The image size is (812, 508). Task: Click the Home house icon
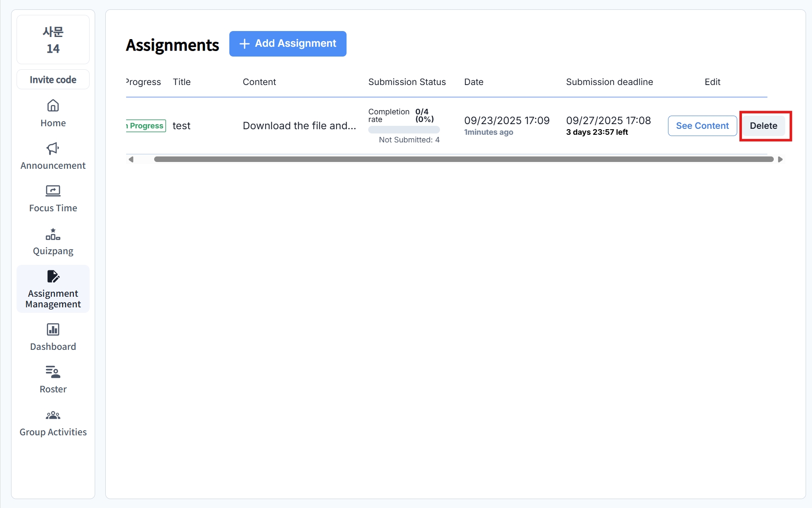pyautogui.click(x=53, y=105)
